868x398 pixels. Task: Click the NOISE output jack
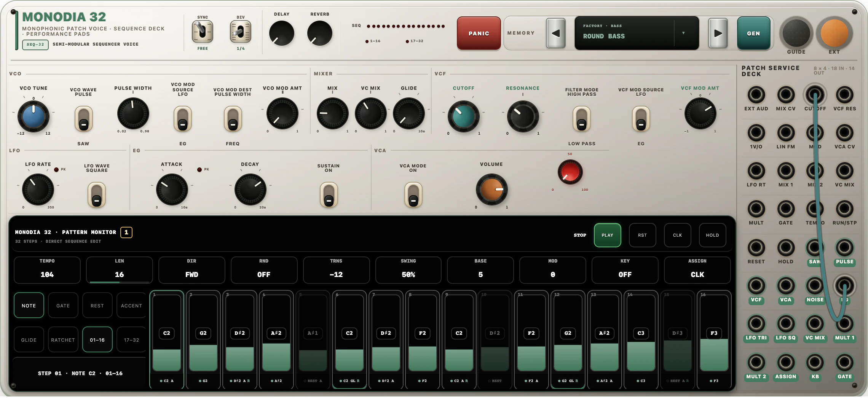click(x=815, y=285)
